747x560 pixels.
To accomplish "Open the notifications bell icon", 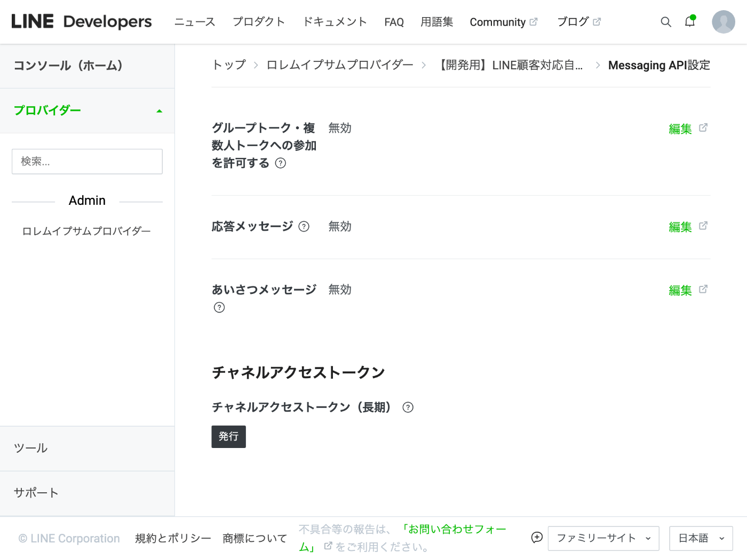I will (690, 21).
